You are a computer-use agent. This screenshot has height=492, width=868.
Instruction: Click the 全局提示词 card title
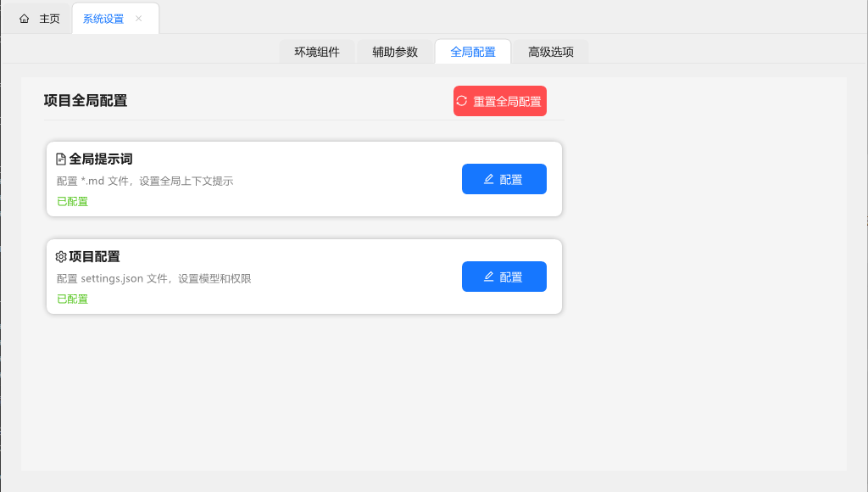point(96,158)
